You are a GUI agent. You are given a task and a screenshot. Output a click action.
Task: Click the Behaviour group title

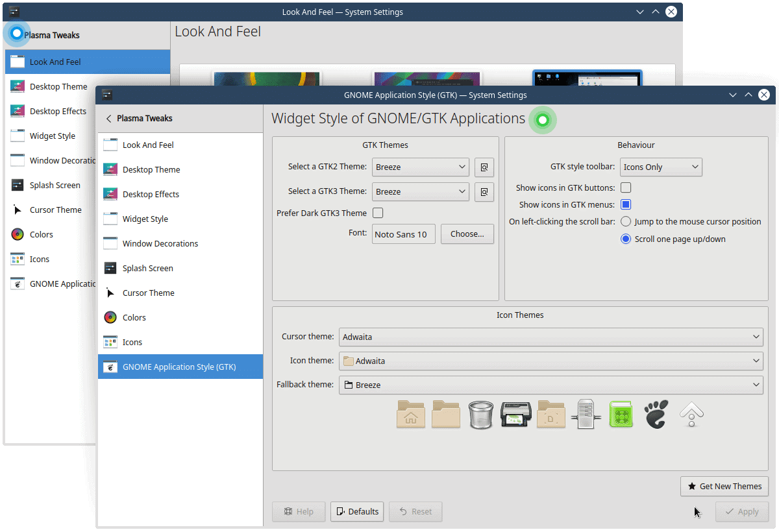[x=636, y=145]
